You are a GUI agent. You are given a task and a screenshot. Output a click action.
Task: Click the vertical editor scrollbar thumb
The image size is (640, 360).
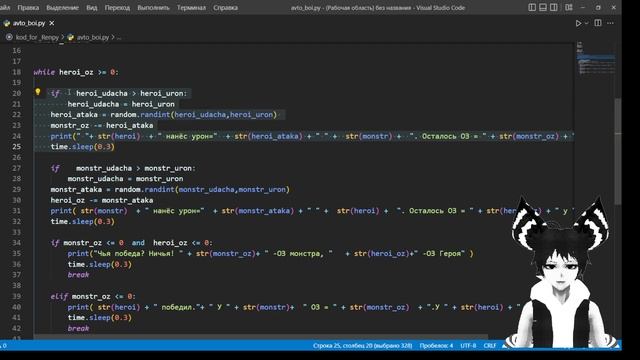[618, 151]
